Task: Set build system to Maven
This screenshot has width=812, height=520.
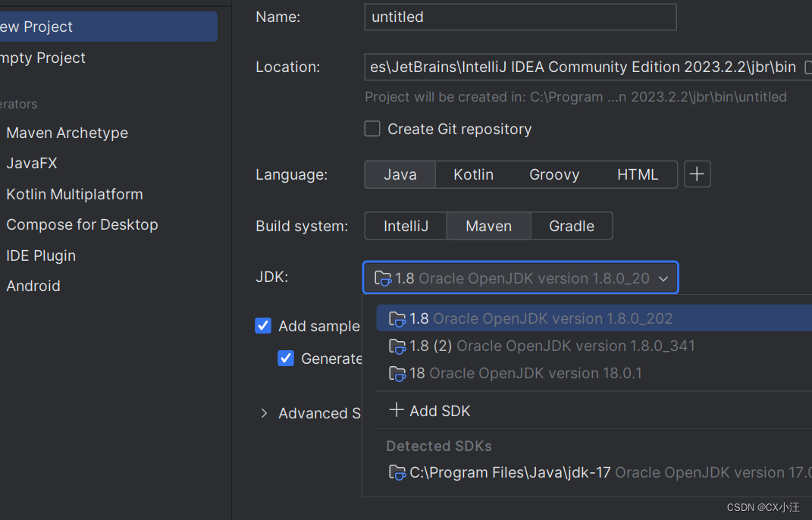Action: [488, 226]
